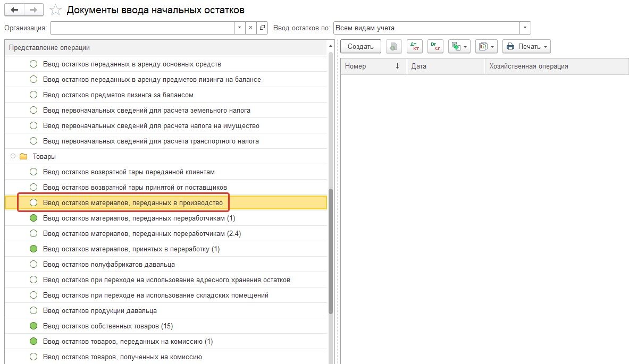Show DrCr postings of the document

tap(435, 47)
